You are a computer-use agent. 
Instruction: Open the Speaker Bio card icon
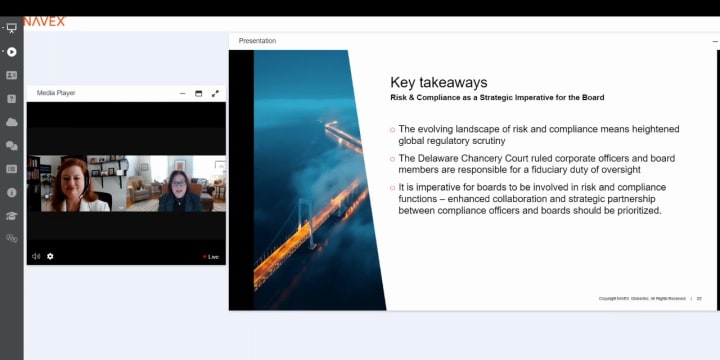tap(11, 75)
